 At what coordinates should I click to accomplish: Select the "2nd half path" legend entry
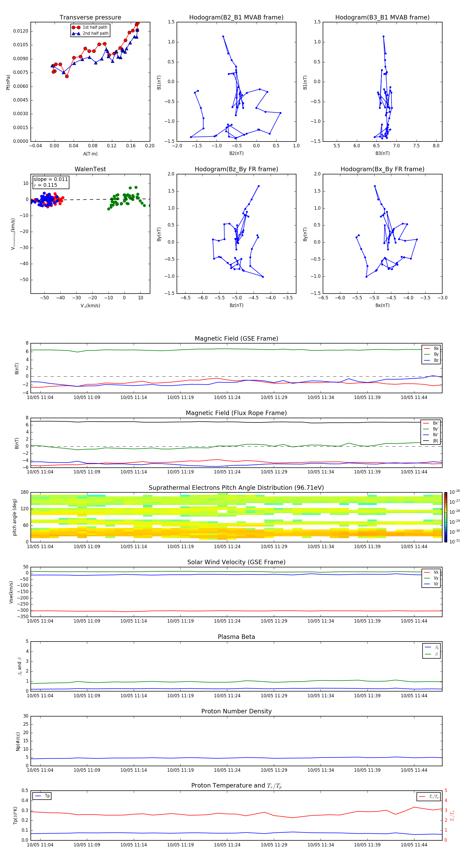coord(90,33)
